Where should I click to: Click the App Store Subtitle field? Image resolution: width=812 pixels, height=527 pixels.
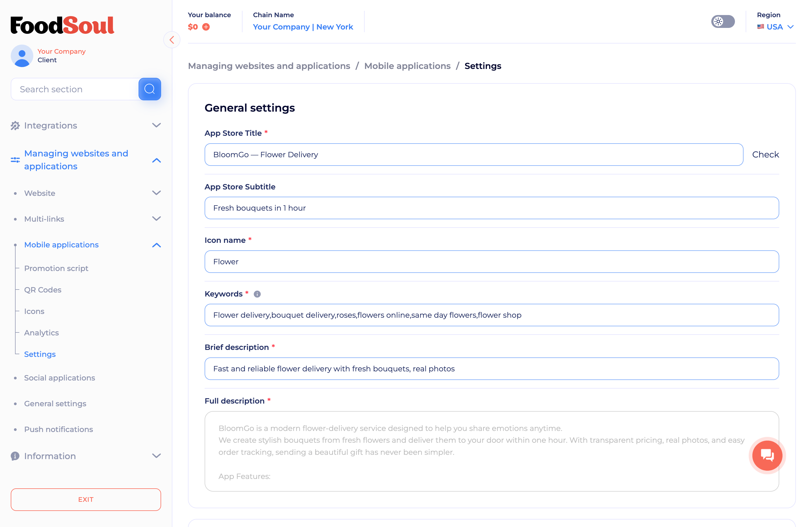point(491,208)
